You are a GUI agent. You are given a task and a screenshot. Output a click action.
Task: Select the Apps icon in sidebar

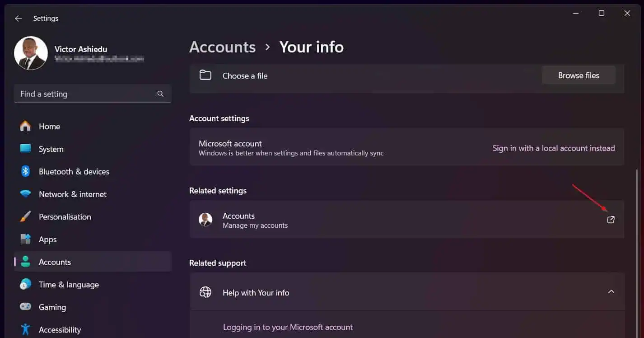pos(26,239)
